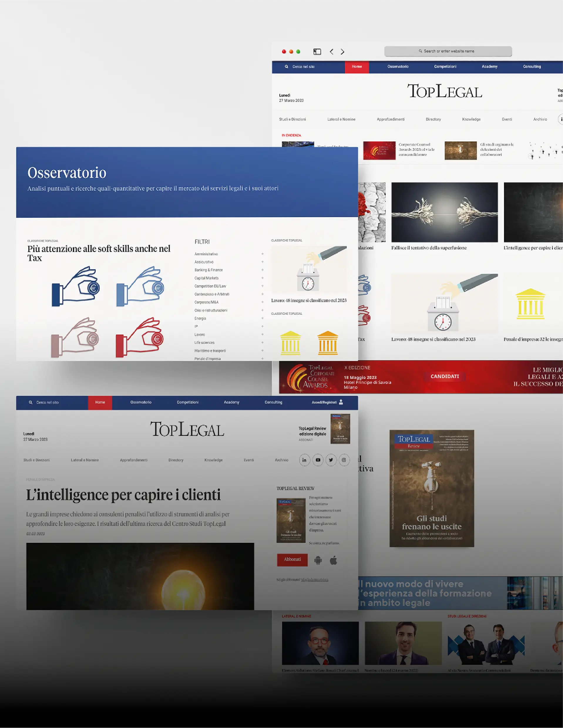Open Corporate Counsel Awards 2023 thumbnail

379,151
